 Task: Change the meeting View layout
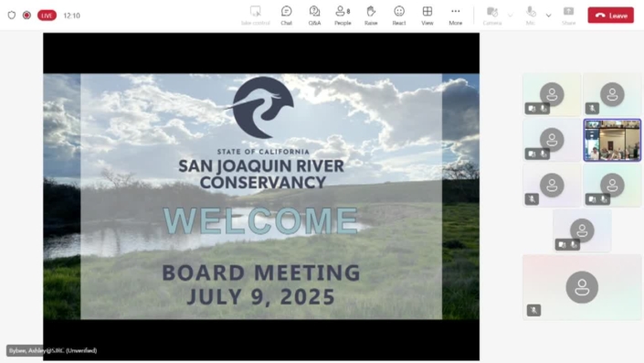pyautogui.click(x=428, y=16)
